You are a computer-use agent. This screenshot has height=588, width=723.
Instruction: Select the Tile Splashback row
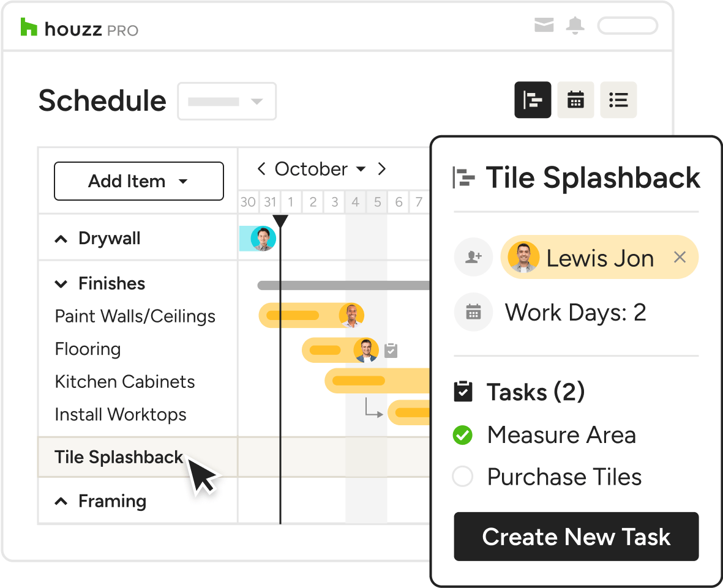[x=119, y=457]
